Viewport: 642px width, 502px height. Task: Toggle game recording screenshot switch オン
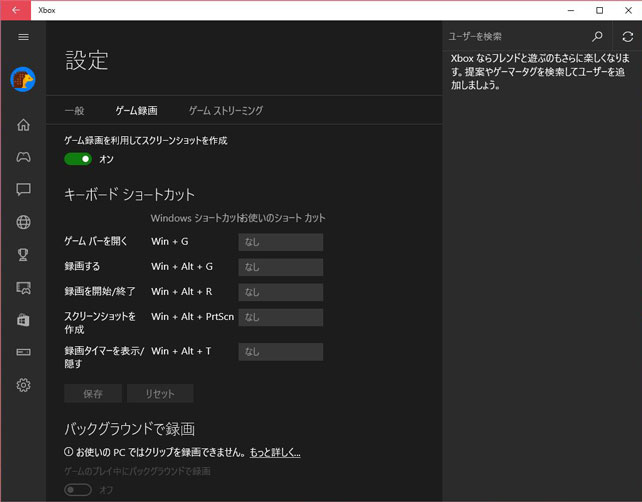point(78,159)
